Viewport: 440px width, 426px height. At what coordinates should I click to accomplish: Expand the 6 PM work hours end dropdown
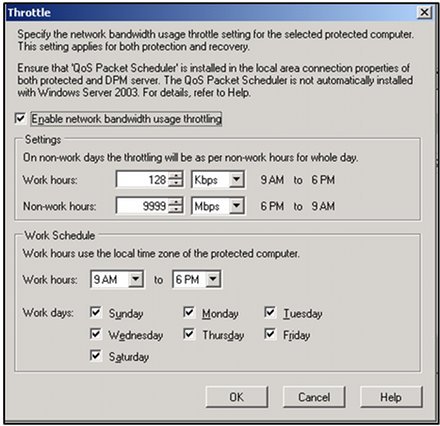[213, 279]
